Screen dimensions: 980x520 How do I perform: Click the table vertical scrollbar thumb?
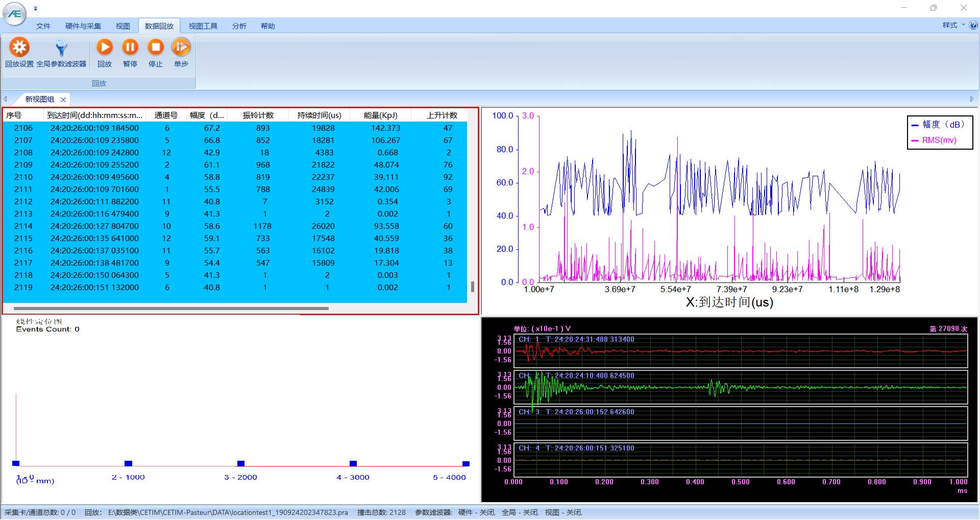pyautogui.click(x=473, y=287)
